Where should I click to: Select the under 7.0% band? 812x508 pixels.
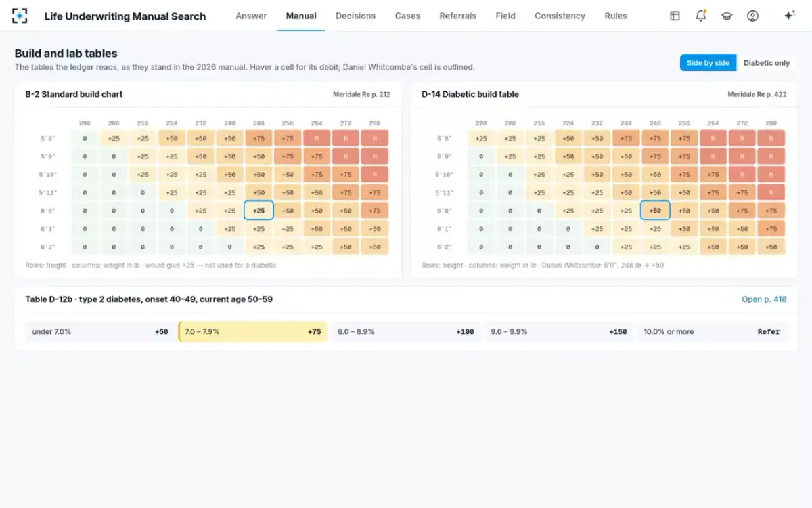click(100, 332)
